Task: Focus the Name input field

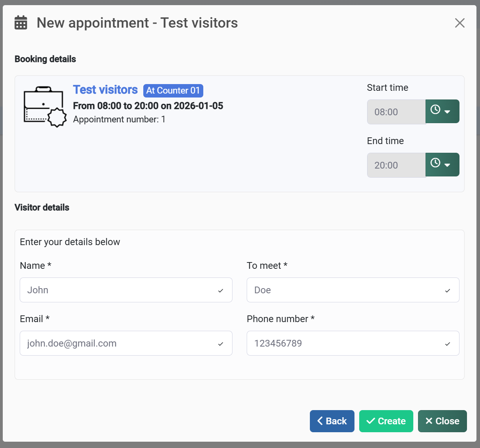Action: coord(118,290)
